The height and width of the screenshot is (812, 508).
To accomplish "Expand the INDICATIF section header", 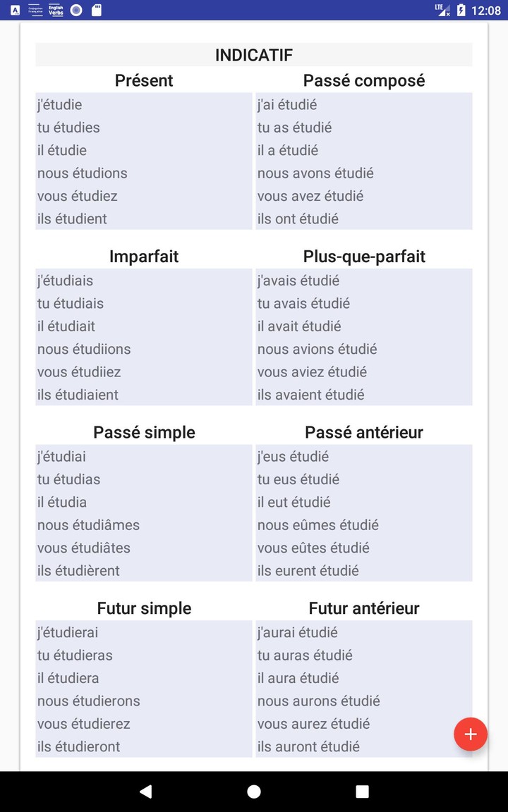I will coord(253,54).
